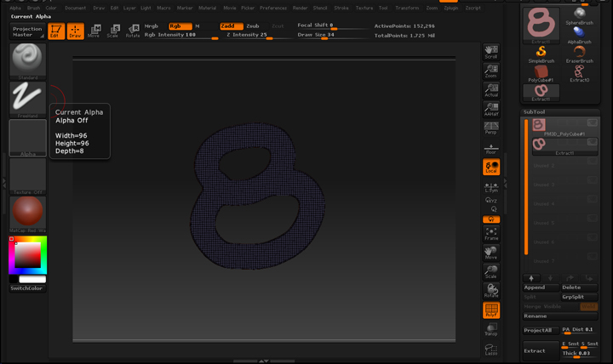
Task: Click the Scroll canvas navigation icon
Action: [491, 52]
